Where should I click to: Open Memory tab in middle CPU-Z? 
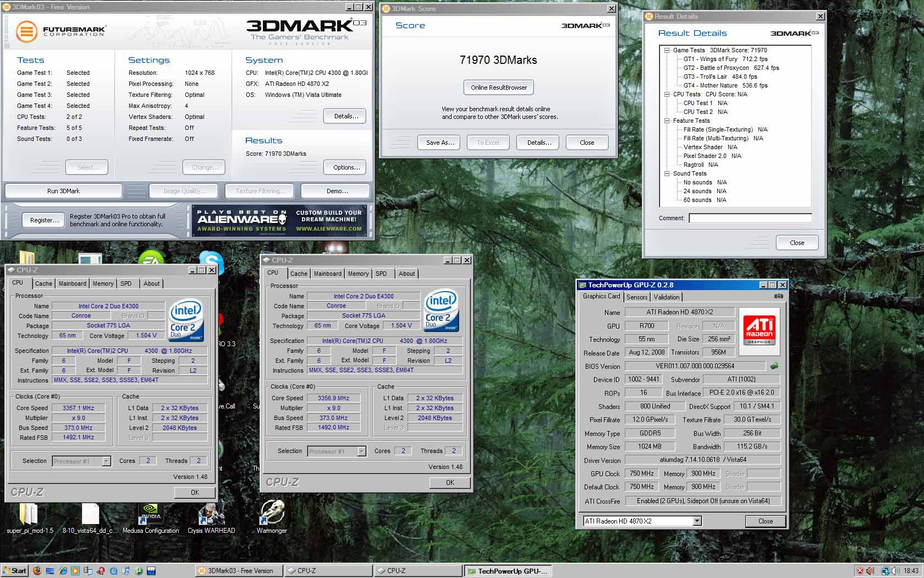click(358, 274)
